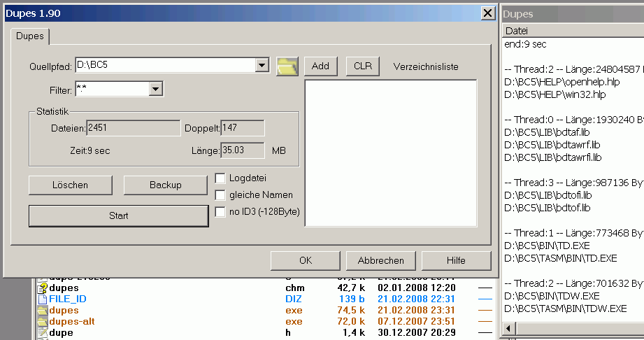Add the path with the Add button
This screenshot has height=340, width=644.
click(x=320, y=66)
